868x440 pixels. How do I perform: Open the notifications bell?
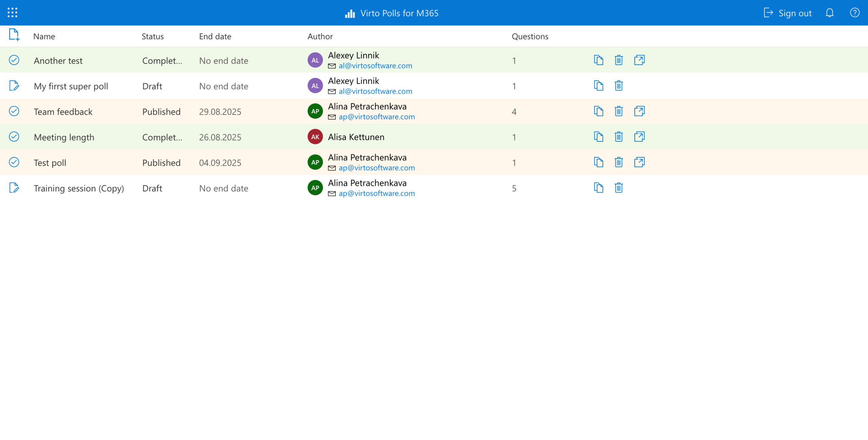[829, 13]
